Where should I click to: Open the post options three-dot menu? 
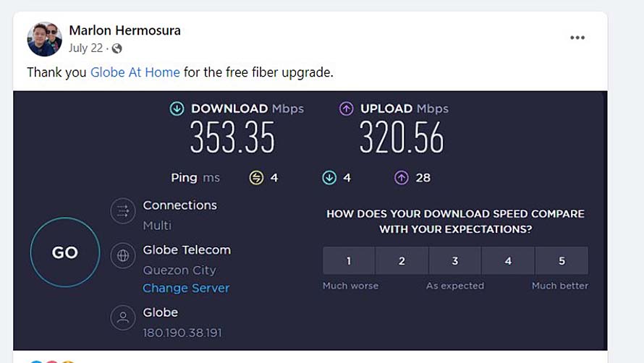pos(577,38)
